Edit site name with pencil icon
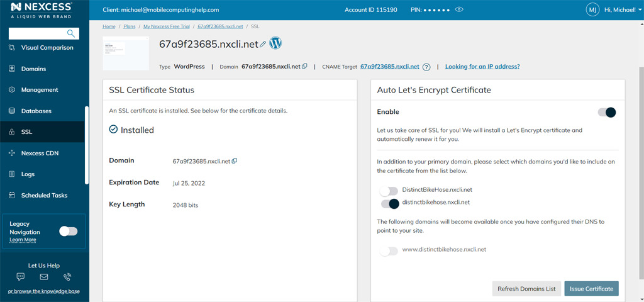This screenshot has width=644, height=302. click(x=264, y=45)
